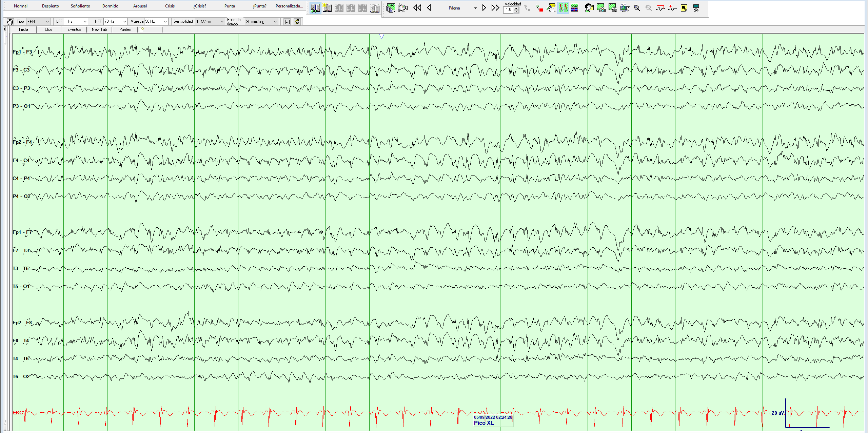Open the HFF 70 Hz dropdown
Image resolution: width=868 pixels, height=433 pixels.
point(115,21)
